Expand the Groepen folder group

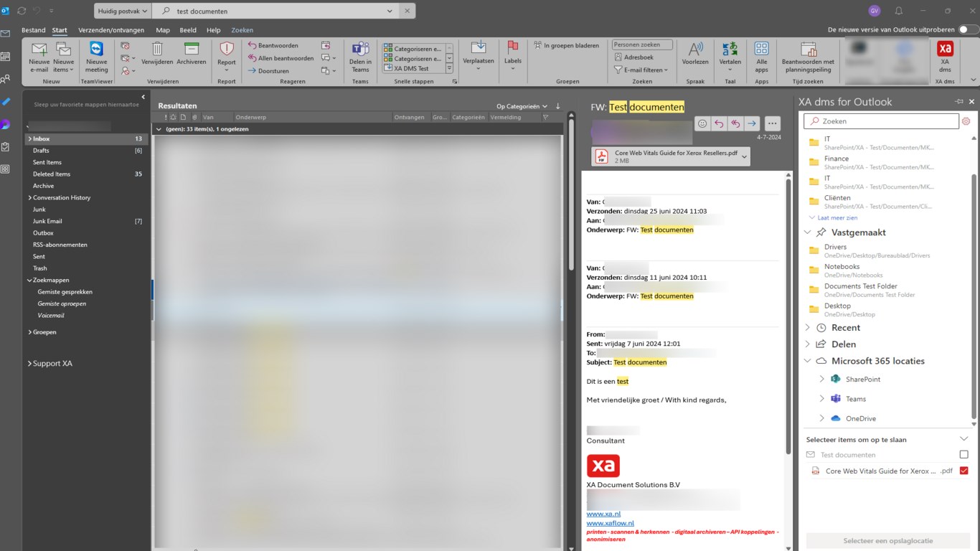(x=29, y=332)
